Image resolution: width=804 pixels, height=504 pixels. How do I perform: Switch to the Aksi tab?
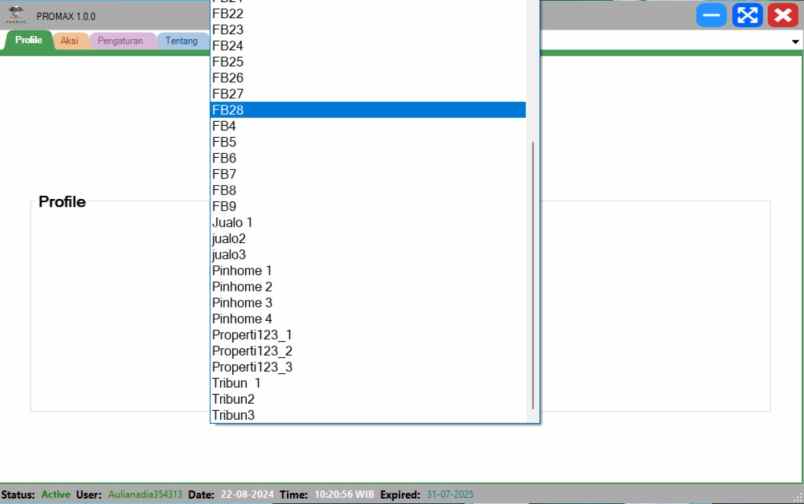[69, 41]
